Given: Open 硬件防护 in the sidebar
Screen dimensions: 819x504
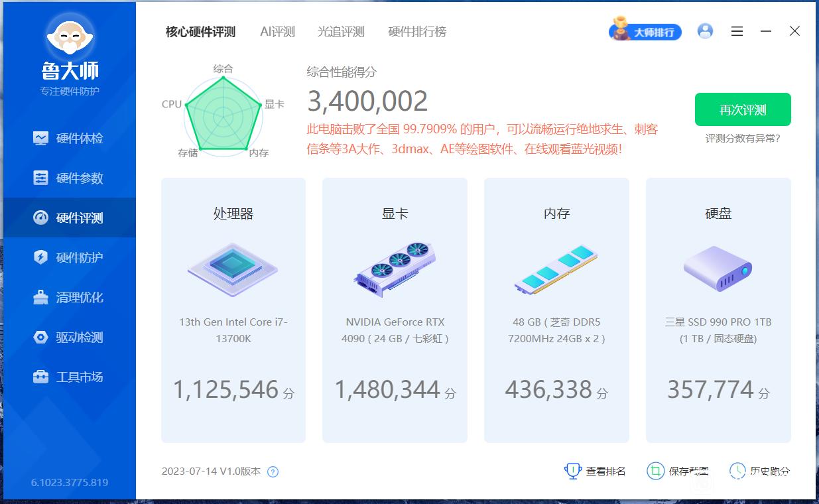Looking at the screenshot, I should [x=70, y=257].
